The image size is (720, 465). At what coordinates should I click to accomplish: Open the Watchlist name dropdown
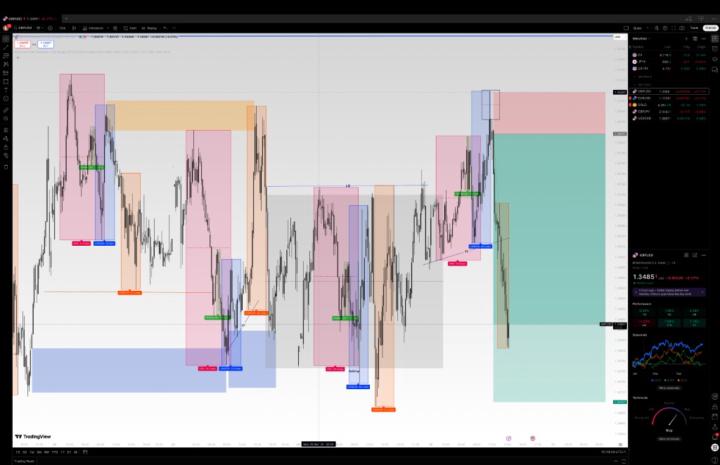pyautogui.click(x=640, y=39)
